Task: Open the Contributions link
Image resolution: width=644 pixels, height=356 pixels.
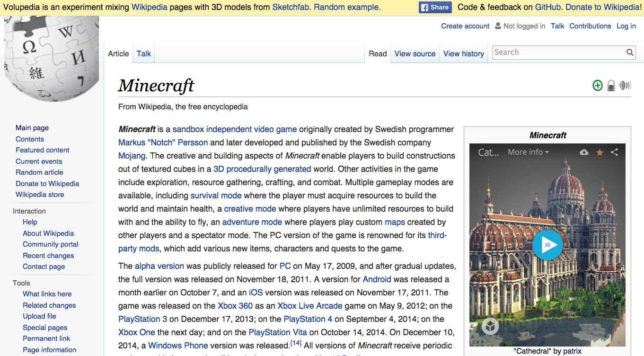Action: click(x=590, y=26)
